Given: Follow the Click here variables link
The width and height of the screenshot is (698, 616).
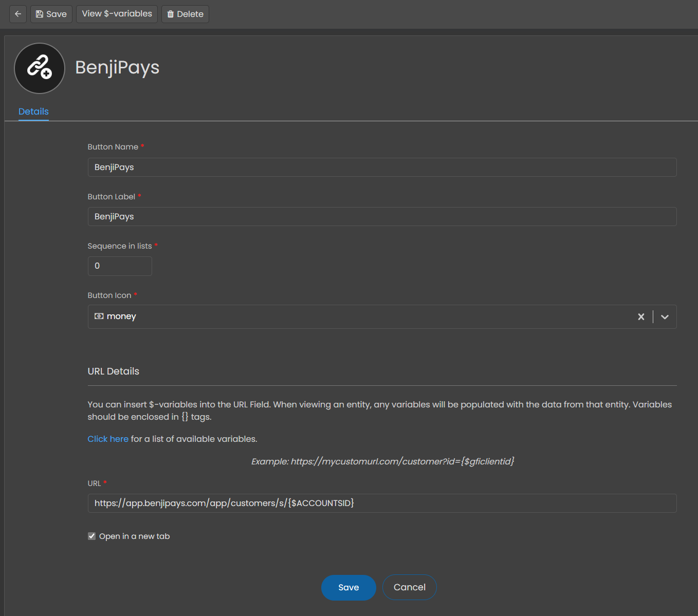Looking at the screenshot, I should tap(108, 439).
